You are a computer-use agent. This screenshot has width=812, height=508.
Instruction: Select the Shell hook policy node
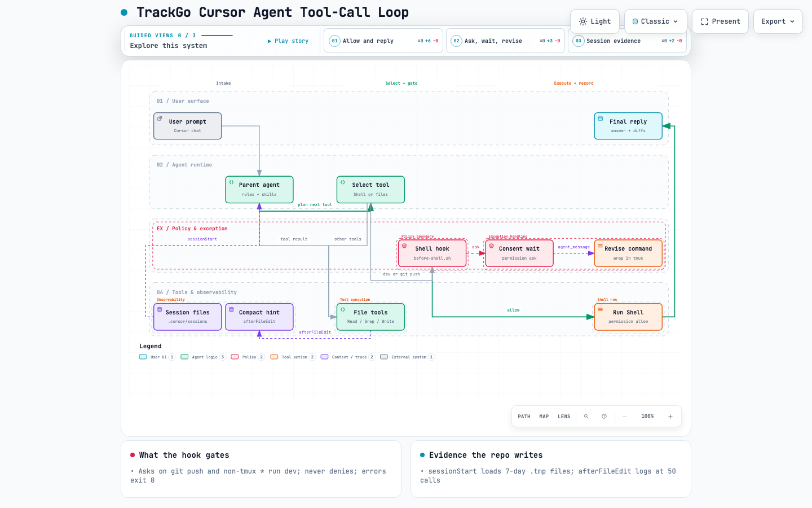(433, 253)
